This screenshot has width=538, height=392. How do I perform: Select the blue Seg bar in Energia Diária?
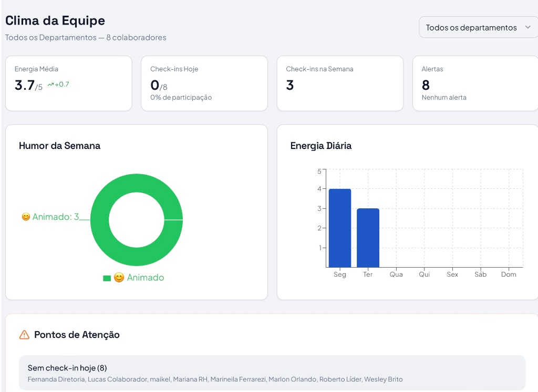340,228
